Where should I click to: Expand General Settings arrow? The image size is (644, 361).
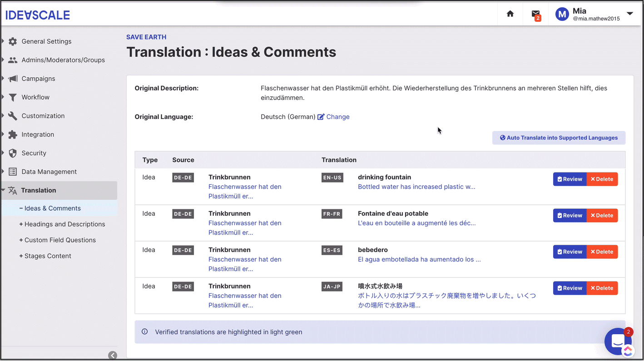[3, 41]
